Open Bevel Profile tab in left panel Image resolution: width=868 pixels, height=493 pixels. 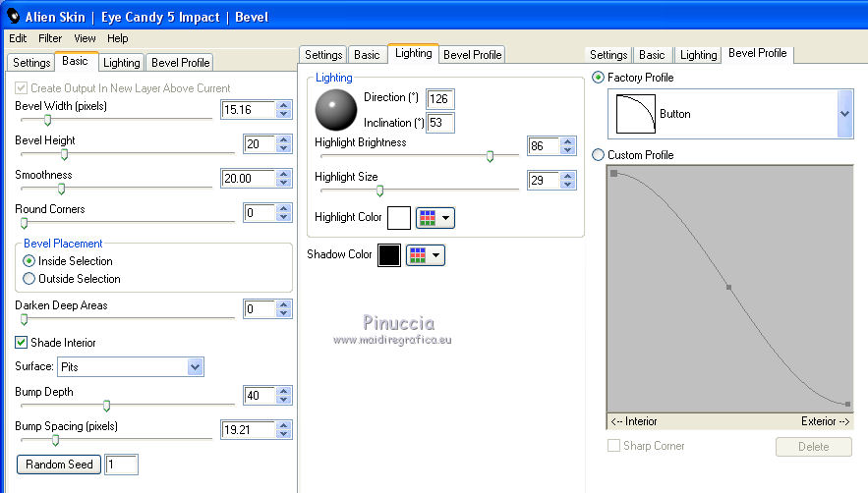181,63
